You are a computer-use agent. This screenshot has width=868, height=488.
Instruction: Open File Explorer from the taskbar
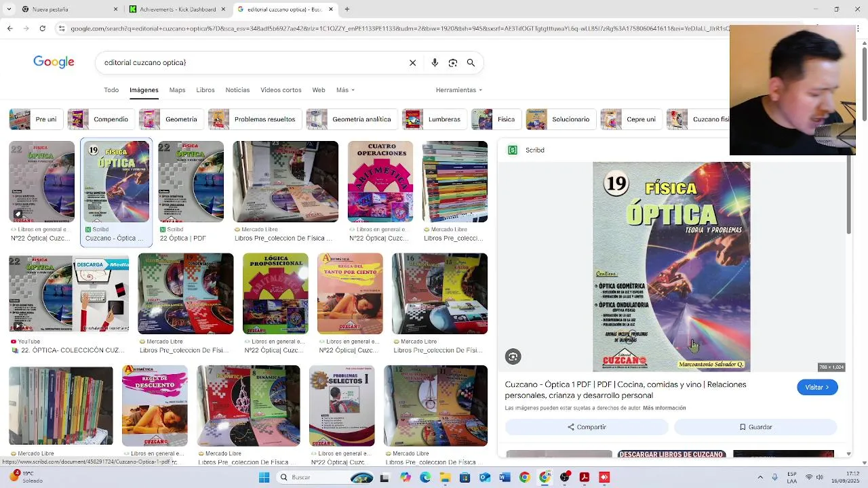pyautogui.click(x=445, y=477)
